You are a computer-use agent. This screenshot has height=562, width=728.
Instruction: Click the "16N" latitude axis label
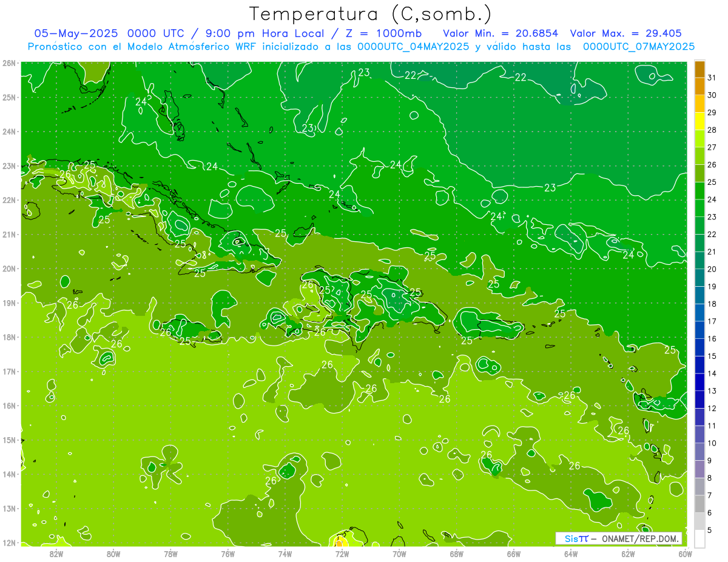pos(9,406)
